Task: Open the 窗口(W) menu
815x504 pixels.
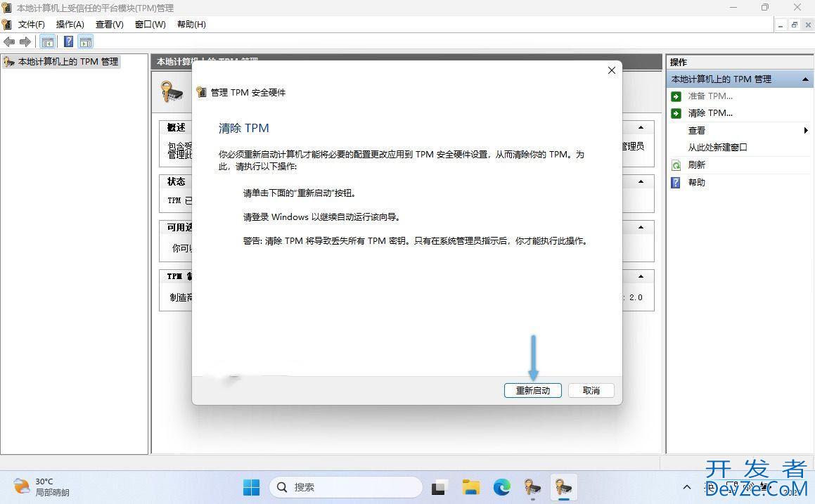Action: 150,25
